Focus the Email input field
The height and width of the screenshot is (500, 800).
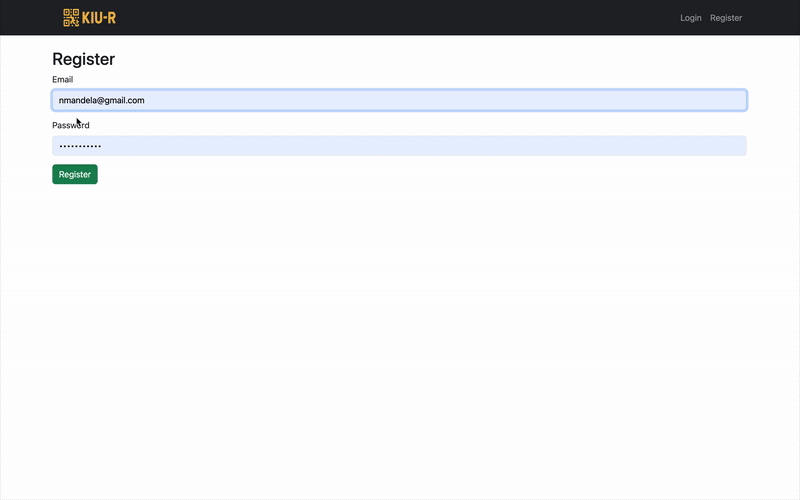click(399, 100)
